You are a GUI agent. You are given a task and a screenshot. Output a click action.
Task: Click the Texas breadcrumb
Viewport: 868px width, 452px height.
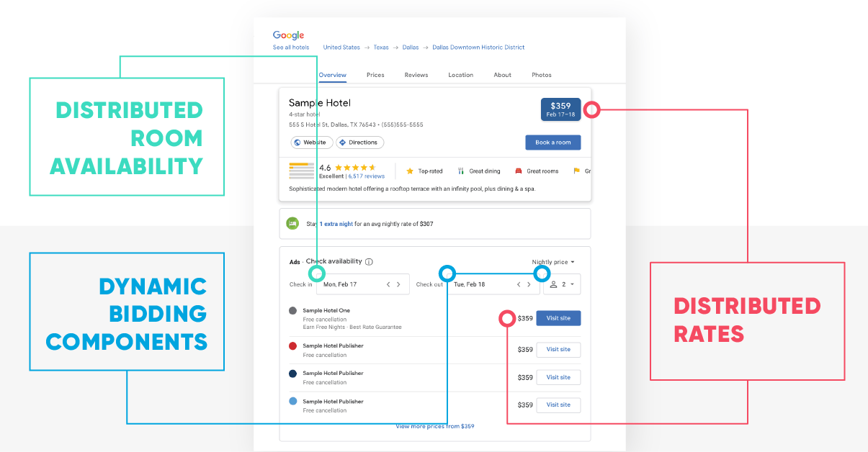tap(381, 48)
